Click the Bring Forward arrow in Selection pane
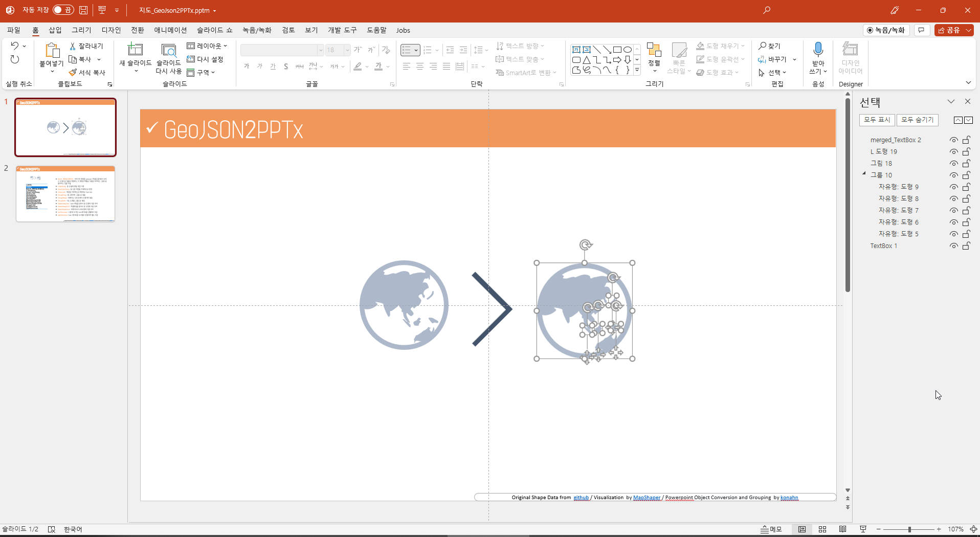980x537 pixels. tap(958, 120)
